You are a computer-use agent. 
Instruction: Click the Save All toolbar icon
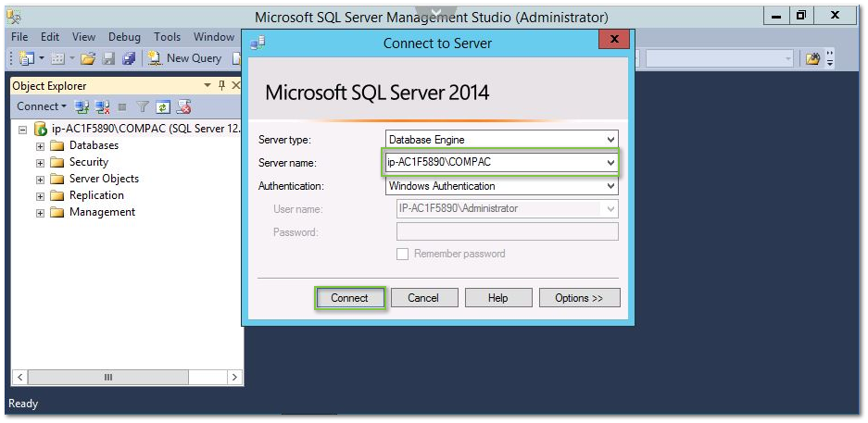tap(128, 58)
